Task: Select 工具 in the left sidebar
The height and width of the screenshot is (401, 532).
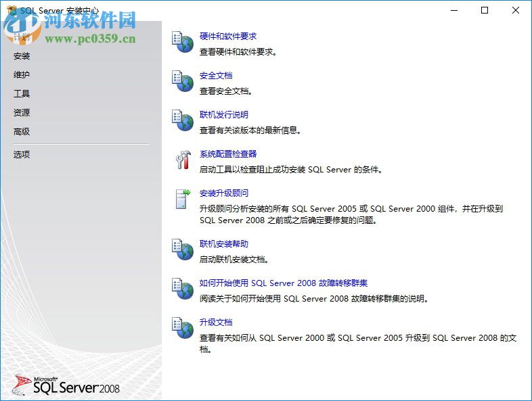Action: 22,93
